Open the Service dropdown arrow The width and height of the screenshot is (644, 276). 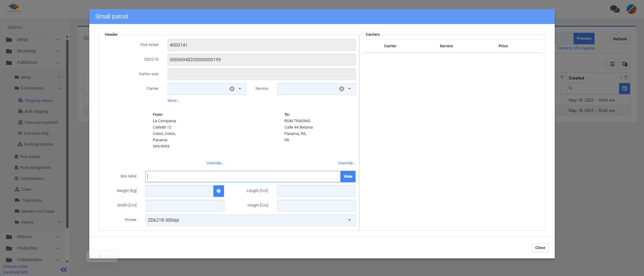point(349,89)
